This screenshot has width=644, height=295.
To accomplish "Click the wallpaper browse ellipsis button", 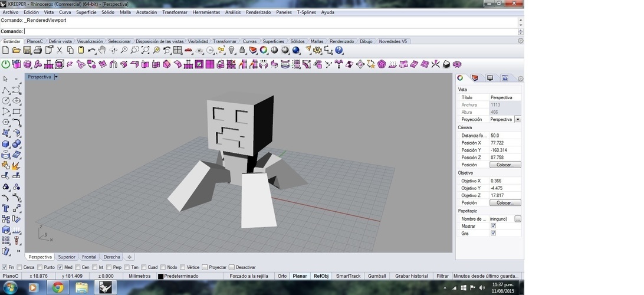I will point(518,219).
